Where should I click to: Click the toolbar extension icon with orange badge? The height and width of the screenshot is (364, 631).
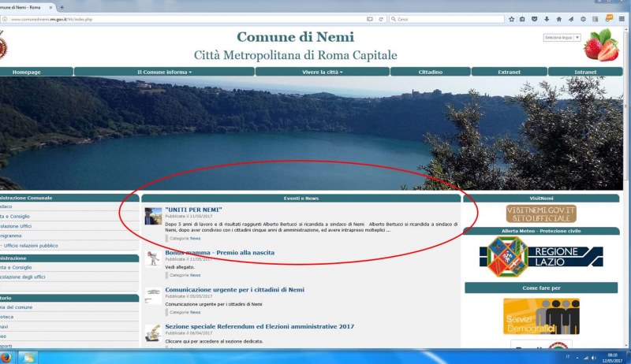(x=608, y=18)
